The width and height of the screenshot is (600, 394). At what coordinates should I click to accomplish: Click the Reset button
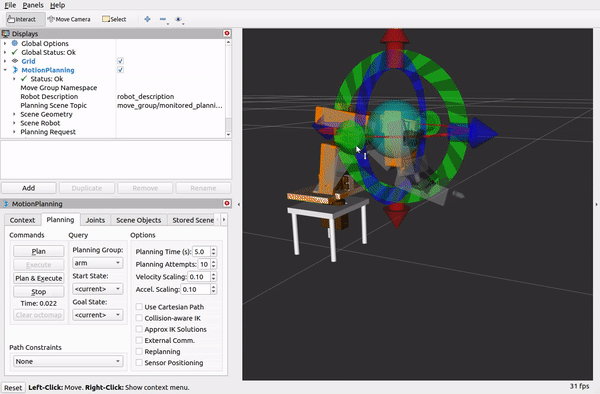pos(13,387)
